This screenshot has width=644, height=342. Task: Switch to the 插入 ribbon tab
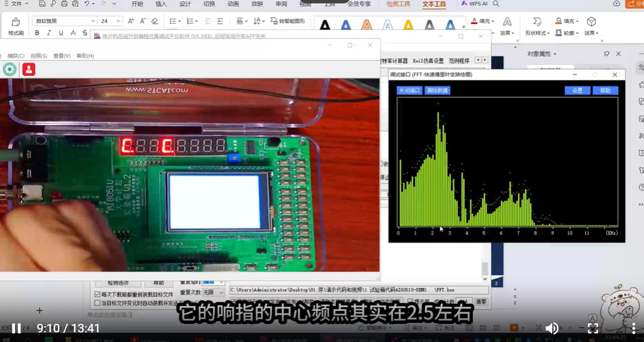(161, 4)
